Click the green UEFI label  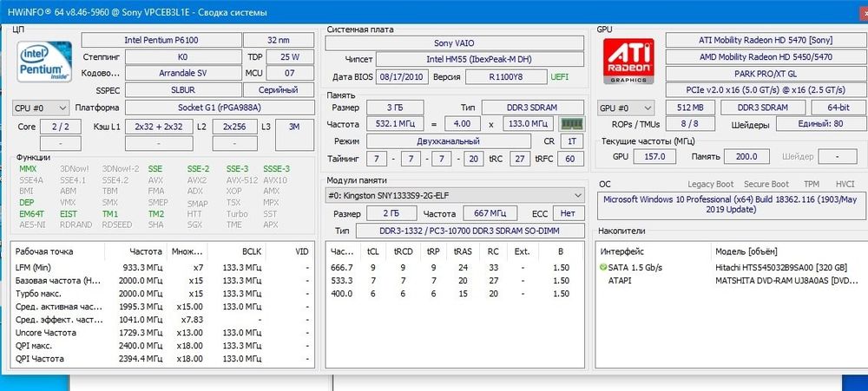[x=559, y=77]
